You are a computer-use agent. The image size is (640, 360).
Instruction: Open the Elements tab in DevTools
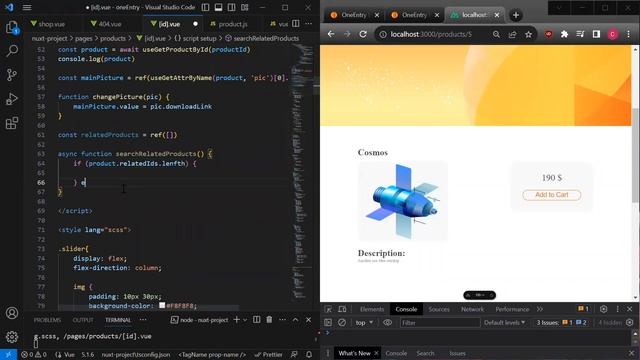(x=372, y=309)
